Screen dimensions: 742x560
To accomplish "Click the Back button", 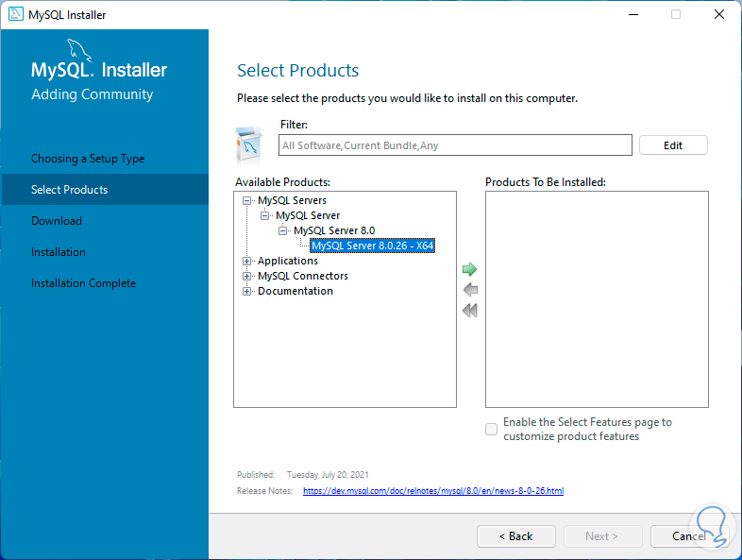I will (x=516, y=535).
